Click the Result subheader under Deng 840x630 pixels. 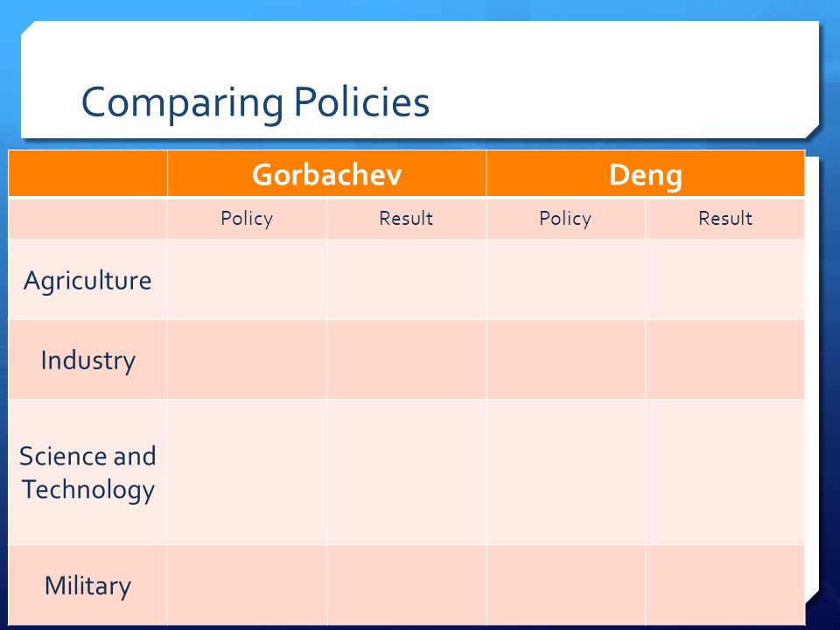point(725,219)
